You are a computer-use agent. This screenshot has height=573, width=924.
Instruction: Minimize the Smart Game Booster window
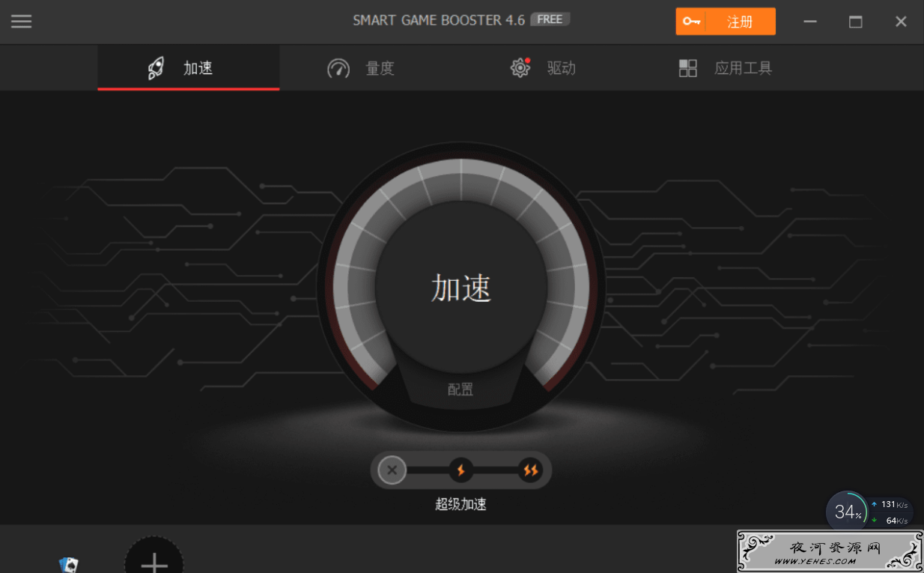[x=810, y=22]
